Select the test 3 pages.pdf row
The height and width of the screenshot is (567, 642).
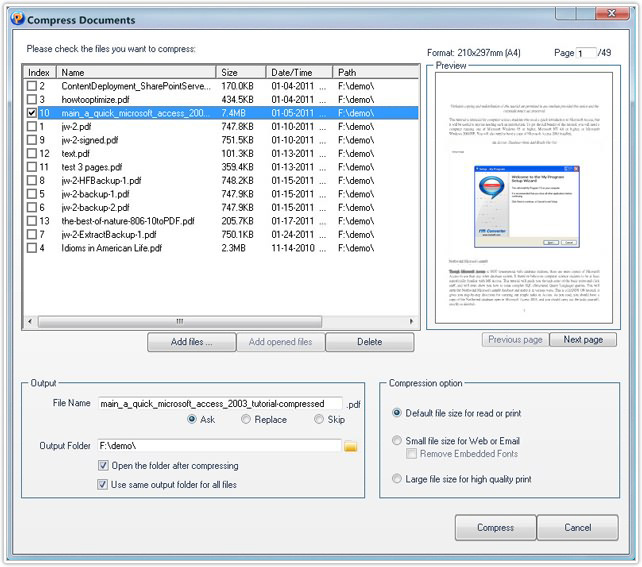click(221, 167)
